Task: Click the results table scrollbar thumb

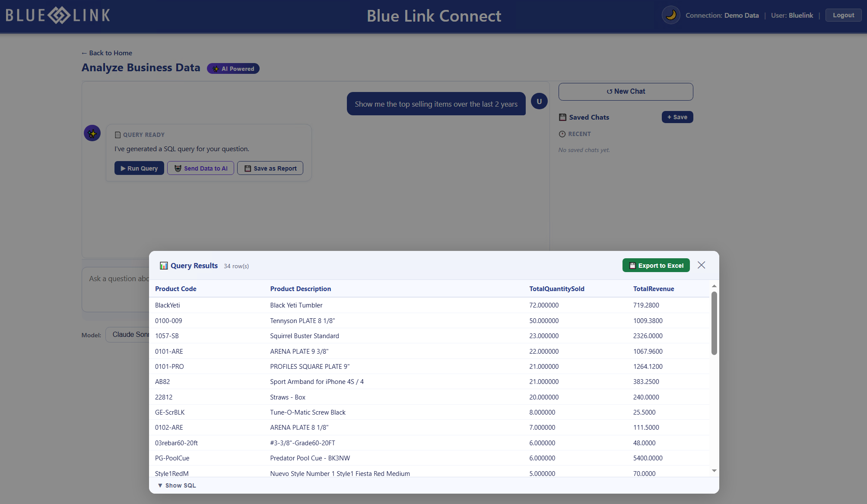Action: click(714, 323)
